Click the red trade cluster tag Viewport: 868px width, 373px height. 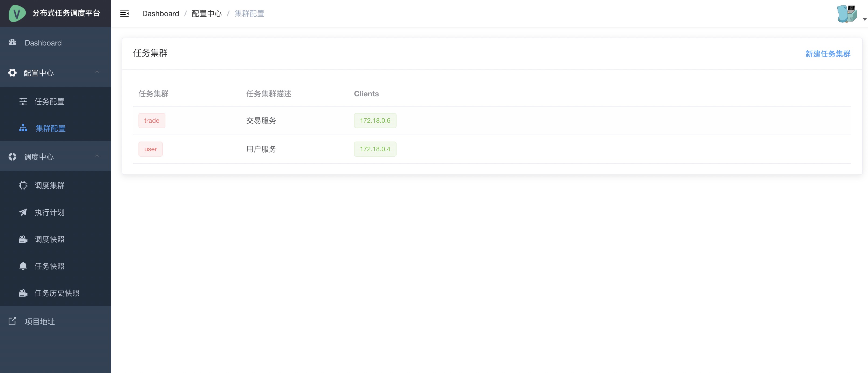click(x=152, y=121)
